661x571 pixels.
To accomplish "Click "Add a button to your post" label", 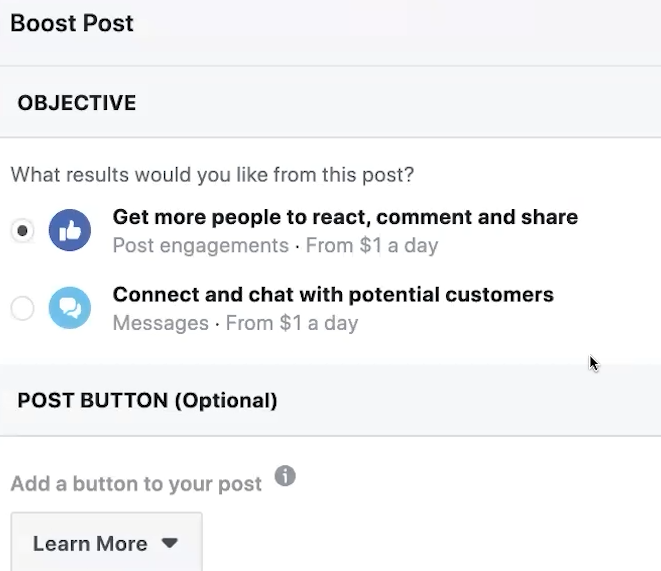I will tap(136, 484).
